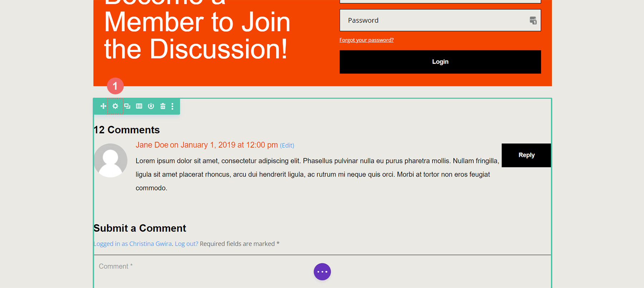Open the "Logged in as Christina Gwira" link
Image resolution: width=644 pixels, height=288 pixels.
[x=132, y=244]
